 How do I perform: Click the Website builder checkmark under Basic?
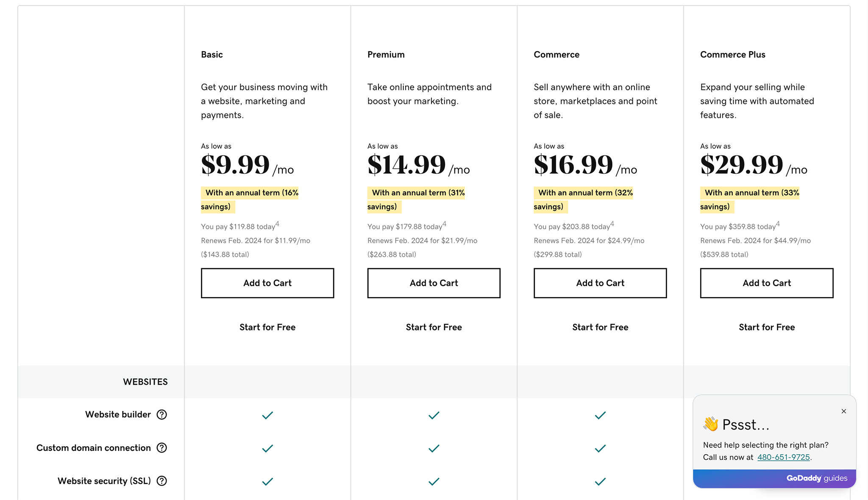267,415
